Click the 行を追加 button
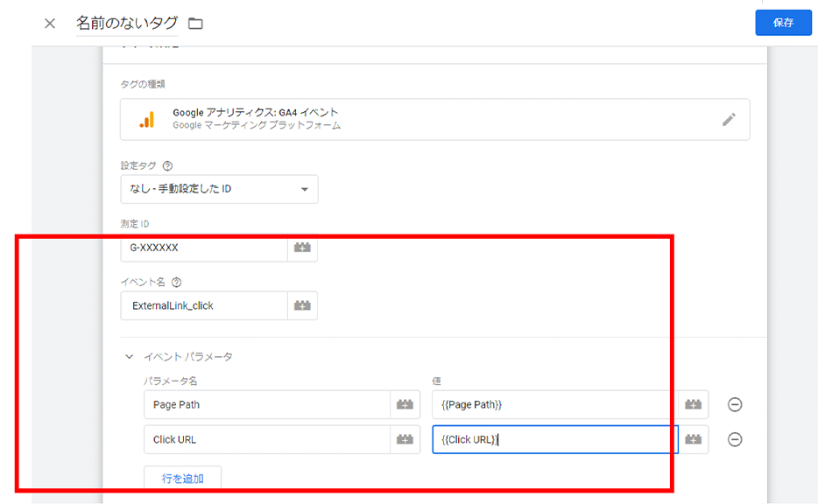Screen dimensions: 818x504 (x=182, y=479)
